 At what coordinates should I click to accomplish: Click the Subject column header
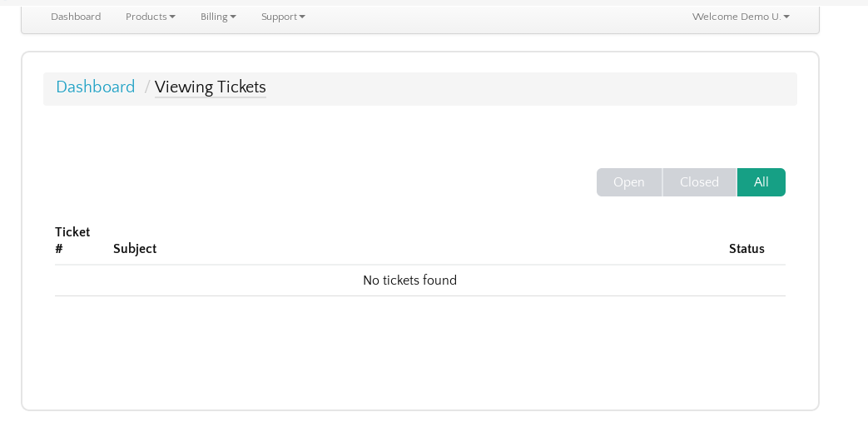coord(135,249)
